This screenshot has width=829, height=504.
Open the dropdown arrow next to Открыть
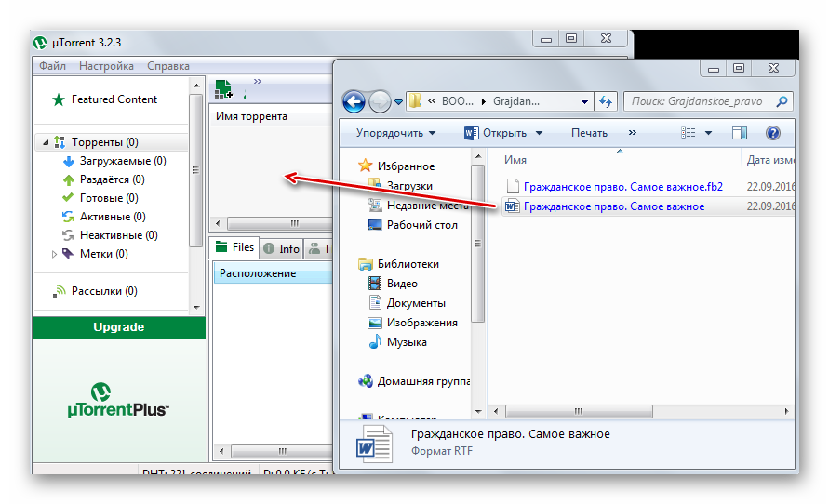click(x=540, y=133)
